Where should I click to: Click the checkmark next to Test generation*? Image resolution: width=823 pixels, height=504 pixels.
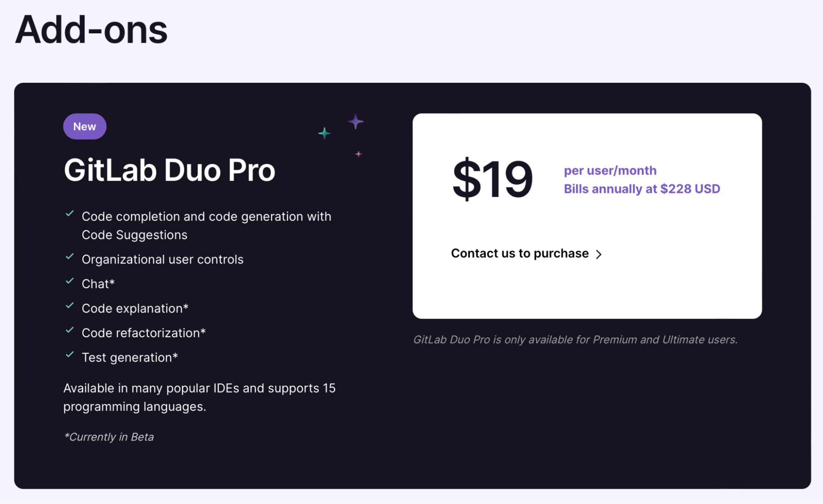tap(70, 355)
